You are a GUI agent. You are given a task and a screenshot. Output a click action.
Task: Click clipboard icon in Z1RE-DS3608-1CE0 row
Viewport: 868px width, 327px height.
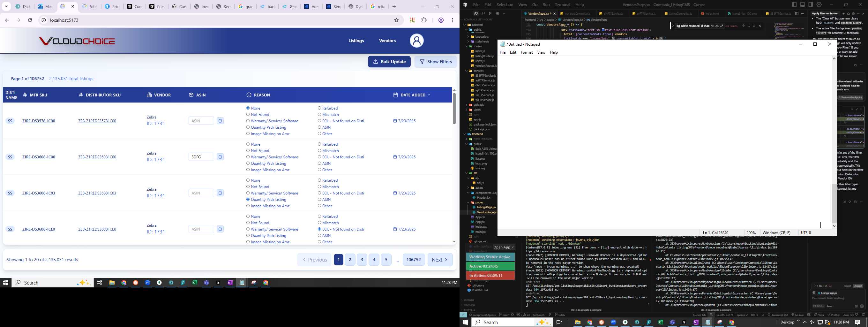[220, 229]
